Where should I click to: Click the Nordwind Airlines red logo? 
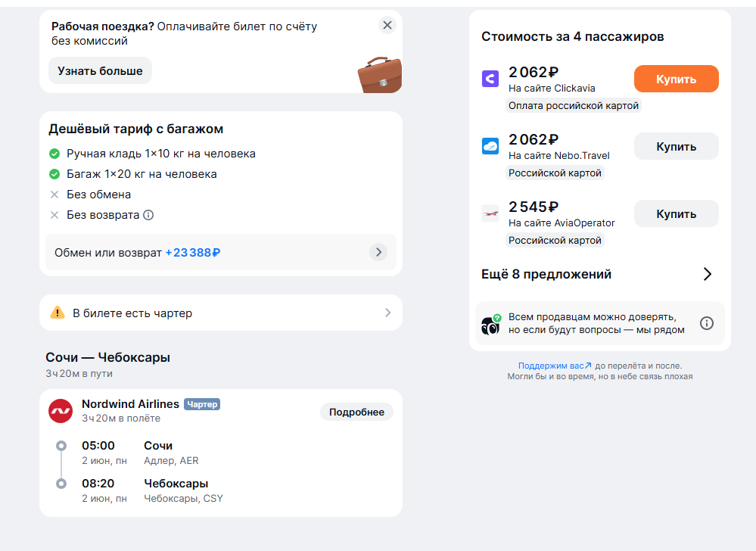[61, 411]
